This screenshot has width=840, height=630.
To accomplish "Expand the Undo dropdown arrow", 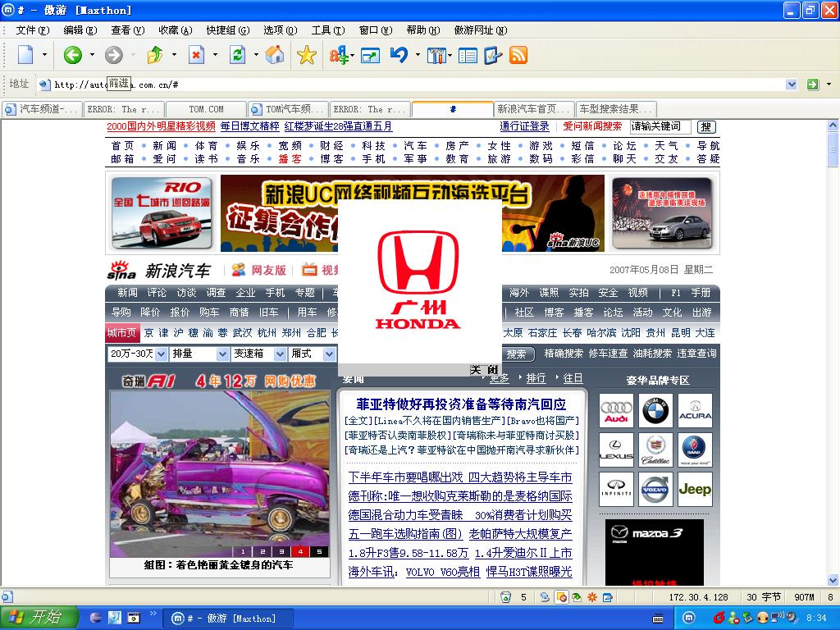I will tap(418, 55).
